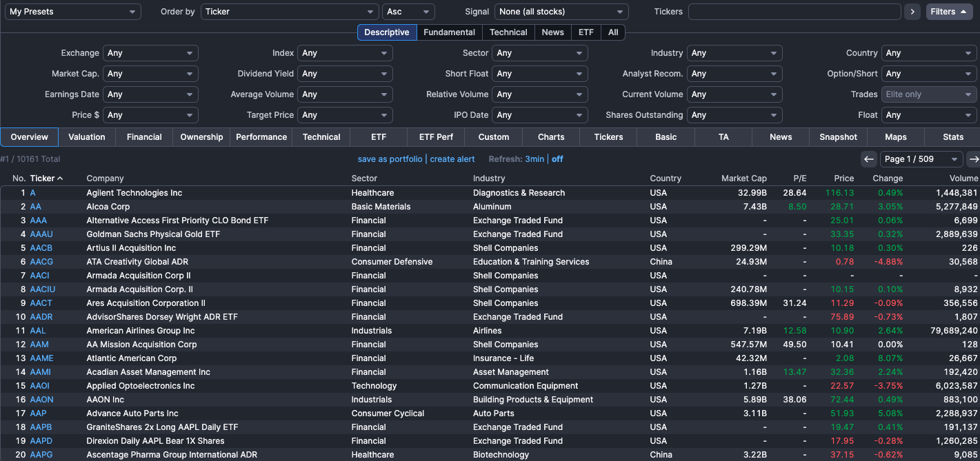This screenshot has height=461, width=980.
Task: Open the Custom view tab
Action: point(494,137)
